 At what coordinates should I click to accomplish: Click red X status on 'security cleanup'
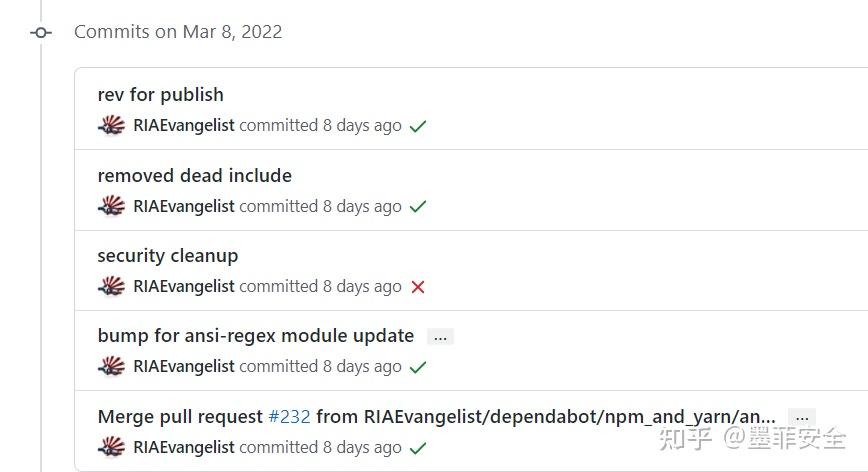(x=418, y=287)
